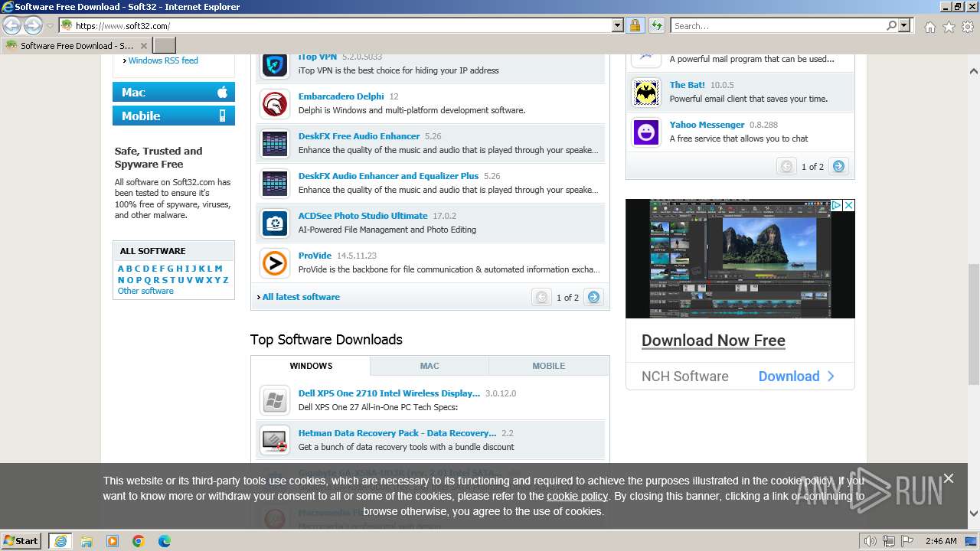Click the ACDSee Photo Studio Ultimate icon
This screenshot has height=551, width=980.
pyautogui.click(x=274, y=223)
